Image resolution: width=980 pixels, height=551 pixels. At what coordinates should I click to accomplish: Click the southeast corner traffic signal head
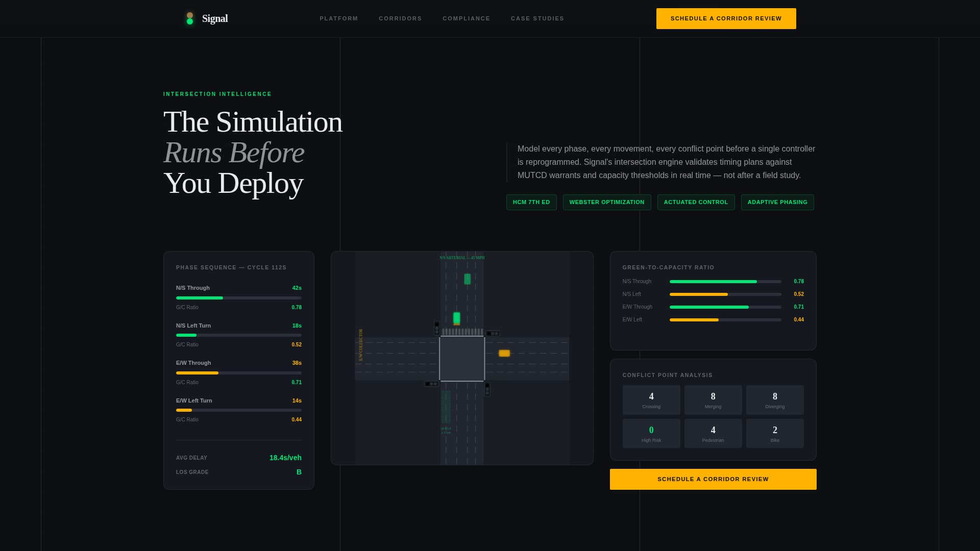pos(487,389)
